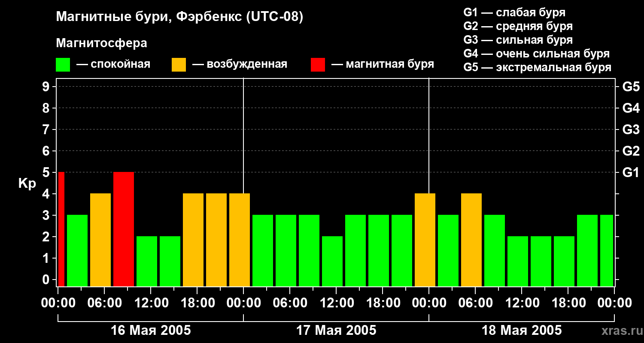The height and width of the screenshot is (343, 644).
Task: Click the '12:00' time label under 17 May
Action: point(336,303)
